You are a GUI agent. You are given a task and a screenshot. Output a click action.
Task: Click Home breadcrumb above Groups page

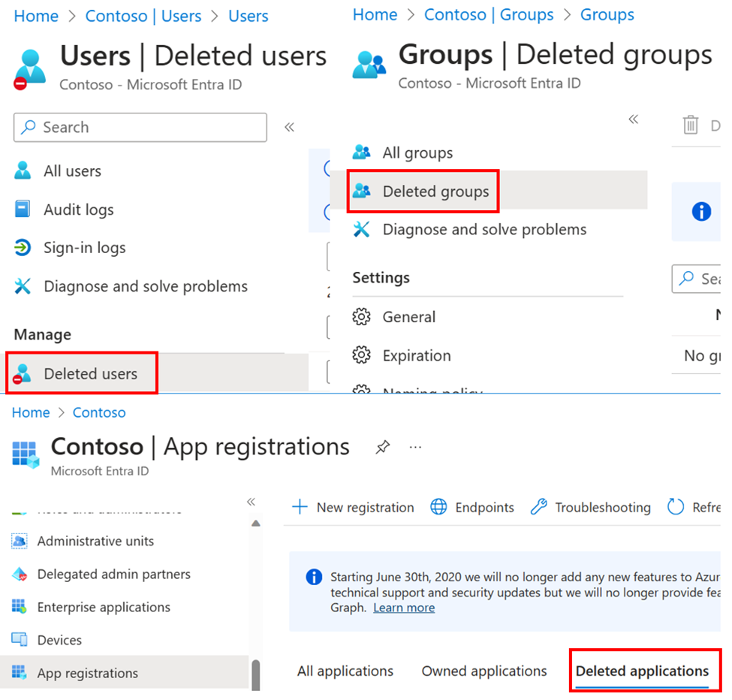pyautogui.click(x=375, y=14)
